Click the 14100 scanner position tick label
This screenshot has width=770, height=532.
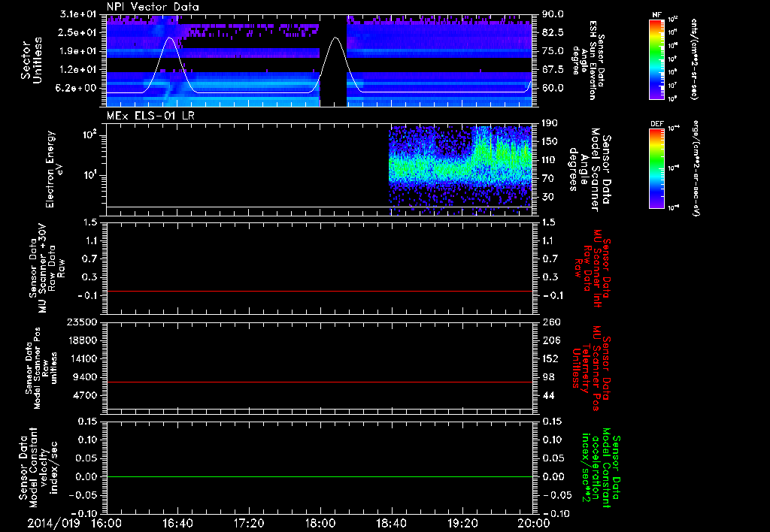coord(81,358)
